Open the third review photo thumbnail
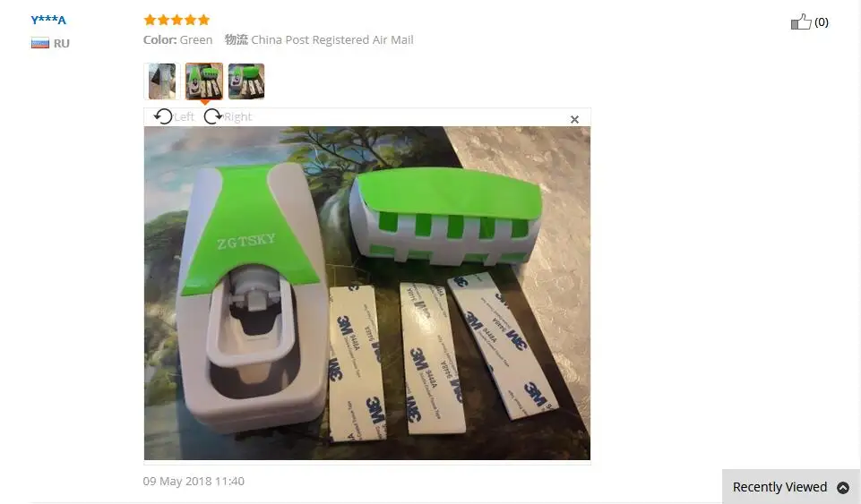The image size is (861, 504). click(246, 81)
